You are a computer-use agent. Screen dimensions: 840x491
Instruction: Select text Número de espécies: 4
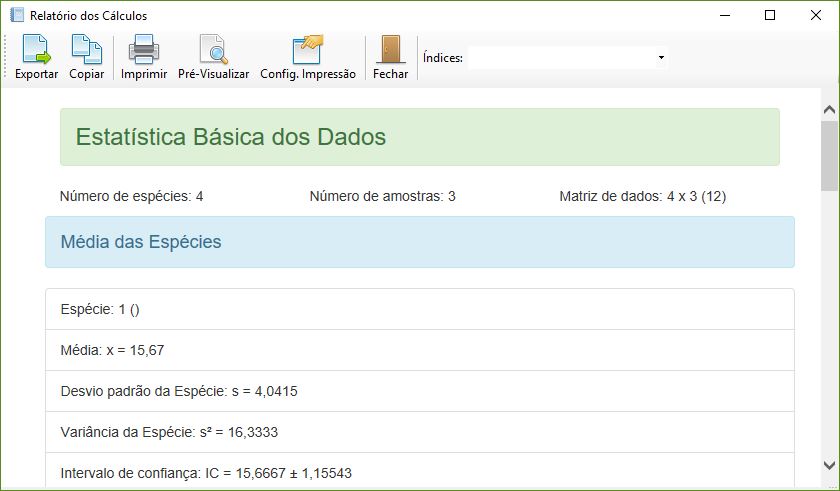point(131,197)
